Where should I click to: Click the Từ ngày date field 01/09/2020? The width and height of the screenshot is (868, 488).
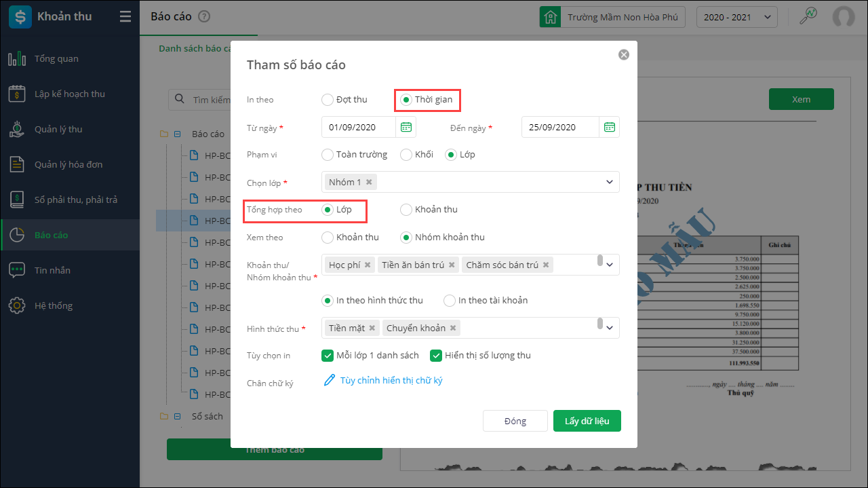359,127
